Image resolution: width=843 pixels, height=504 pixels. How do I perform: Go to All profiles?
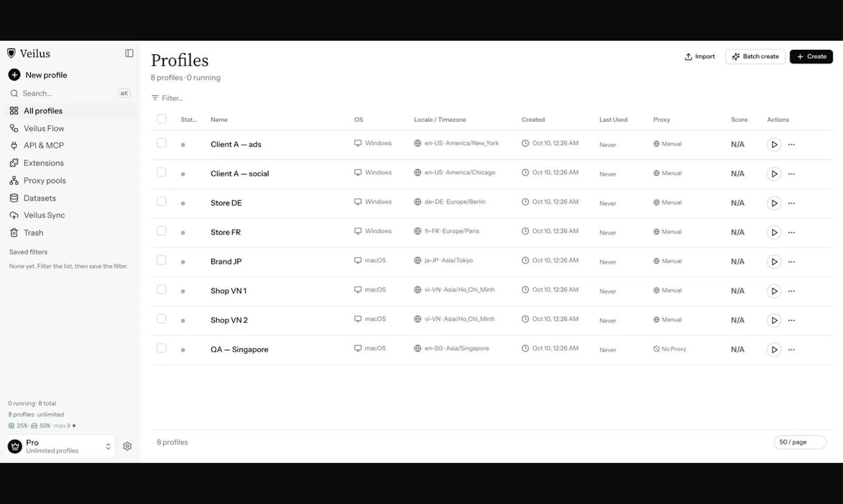[70, 111]
